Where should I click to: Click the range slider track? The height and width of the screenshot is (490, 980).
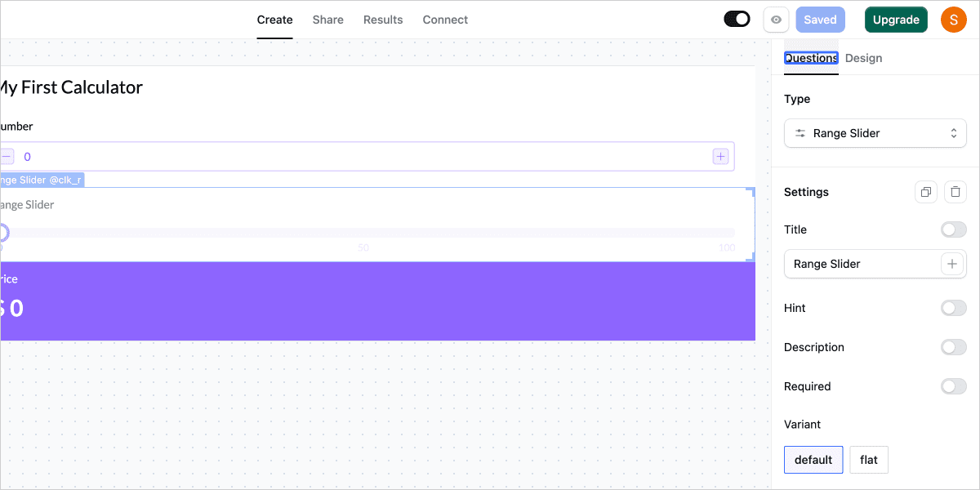(367, 233)
